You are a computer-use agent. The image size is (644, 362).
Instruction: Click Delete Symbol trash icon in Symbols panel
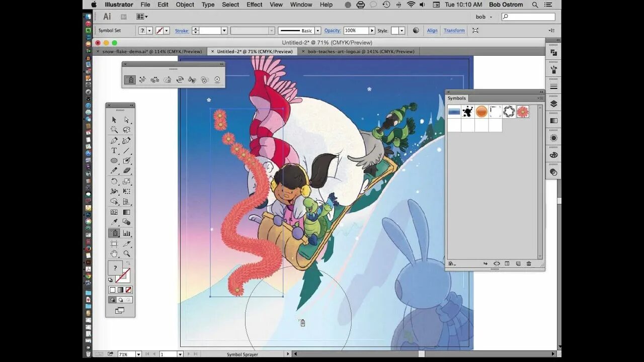[x=529, y=263]
